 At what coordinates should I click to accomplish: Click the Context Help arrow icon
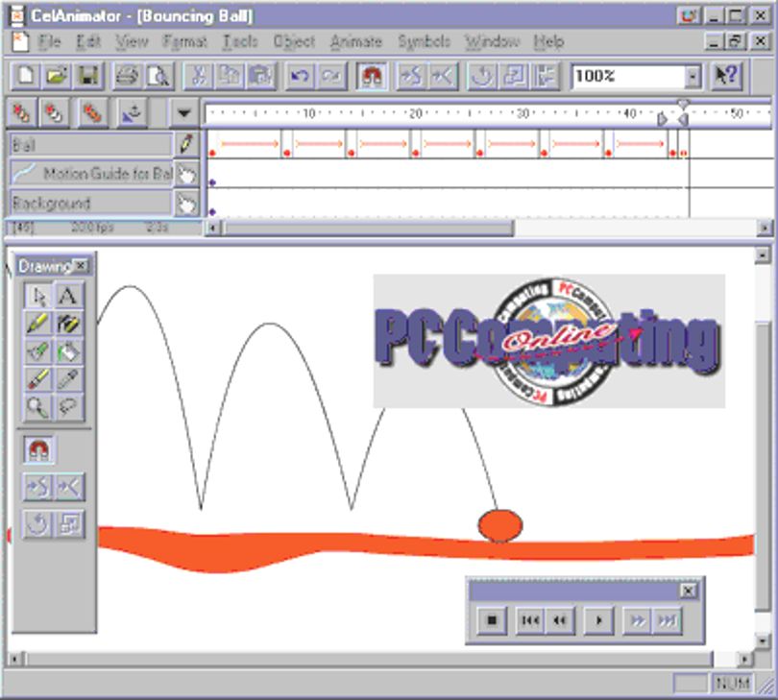727,76
